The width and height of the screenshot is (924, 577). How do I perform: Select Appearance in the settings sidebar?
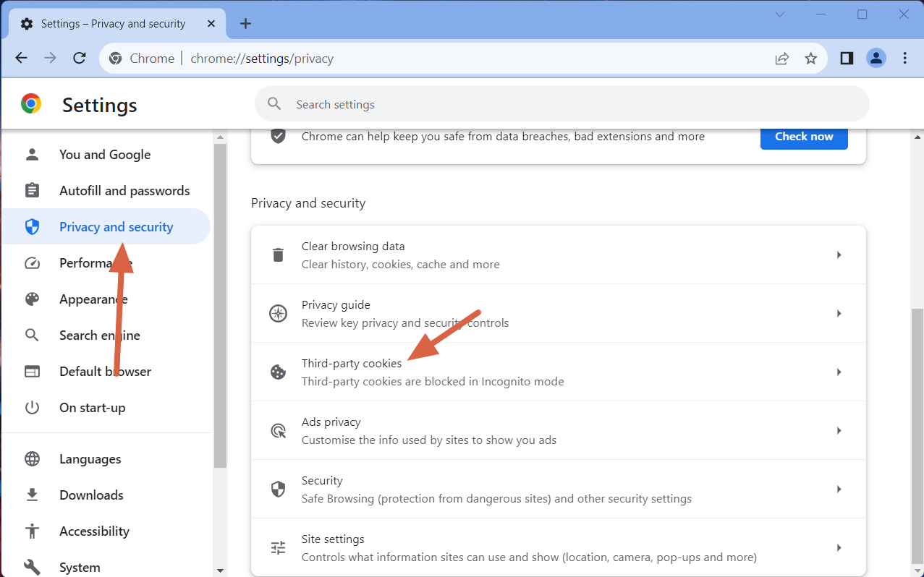coord(93,299)
